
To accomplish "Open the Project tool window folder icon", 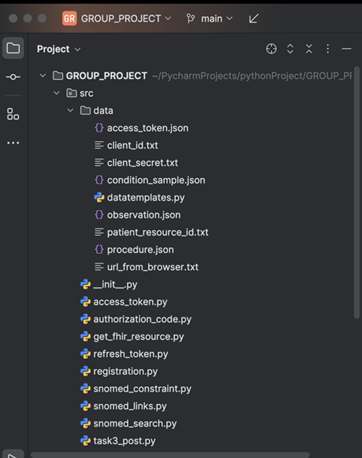I will pos(13,48).
